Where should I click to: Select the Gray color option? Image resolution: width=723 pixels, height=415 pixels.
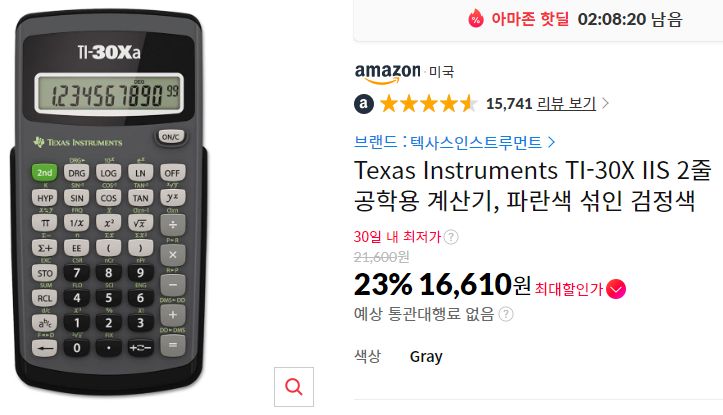[x=426, y=357]
